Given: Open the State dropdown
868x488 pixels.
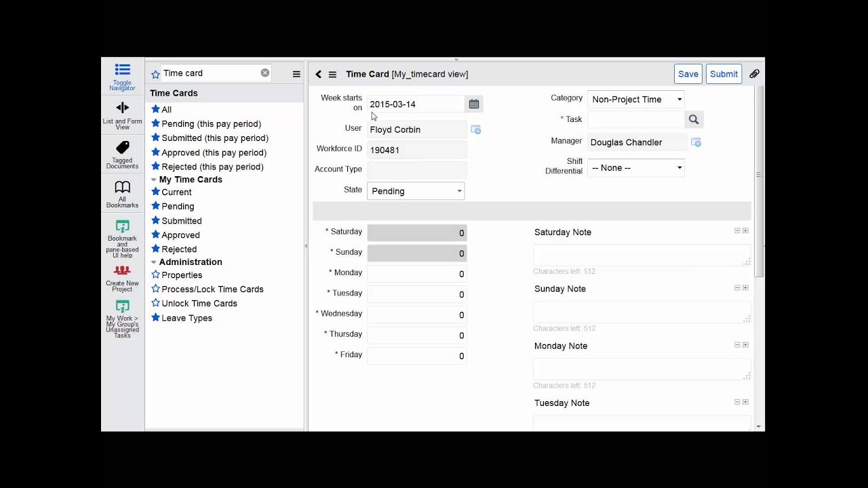Looking at the screenshot, I should point(416,191).
